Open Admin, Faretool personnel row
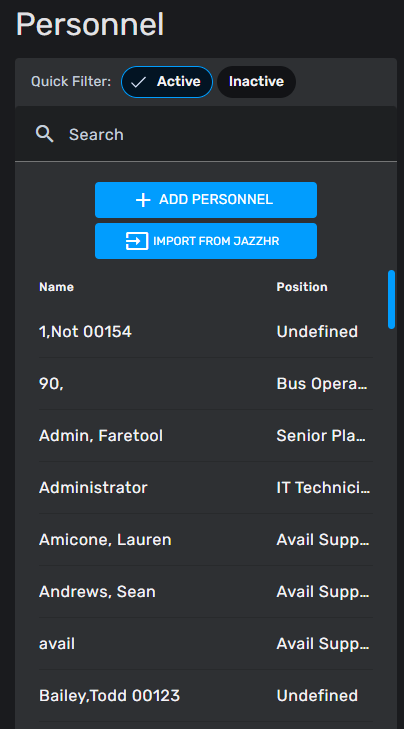The image size is (404, 729). (x=206, y=436)
